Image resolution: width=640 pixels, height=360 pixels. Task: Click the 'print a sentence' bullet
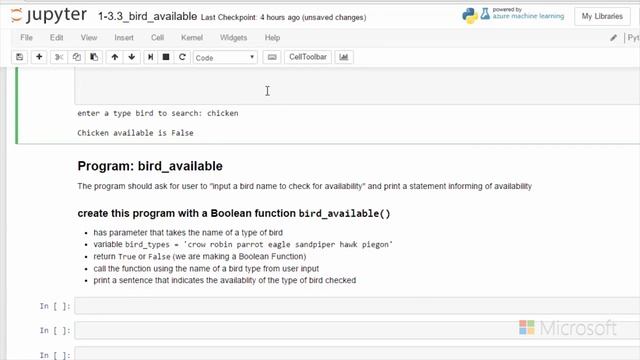click(224, 280)
